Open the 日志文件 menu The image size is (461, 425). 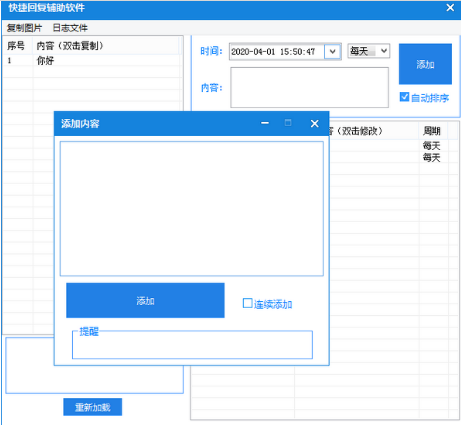70,28
